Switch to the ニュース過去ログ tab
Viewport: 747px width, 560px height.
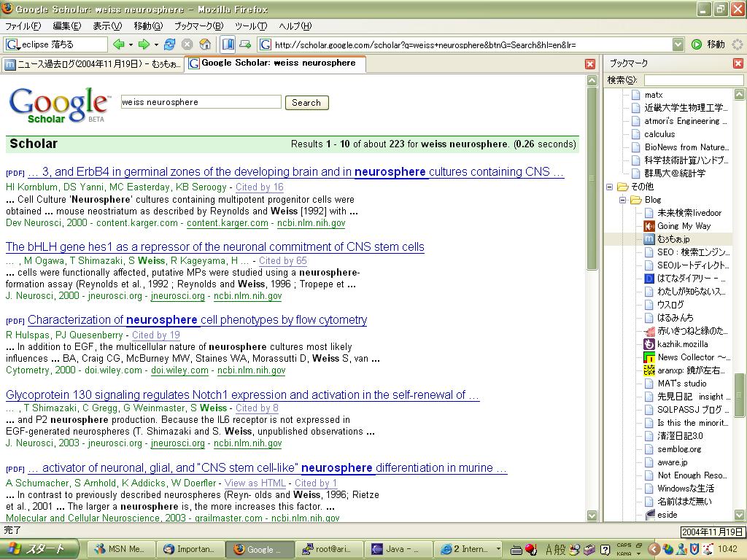pos(93,64)
